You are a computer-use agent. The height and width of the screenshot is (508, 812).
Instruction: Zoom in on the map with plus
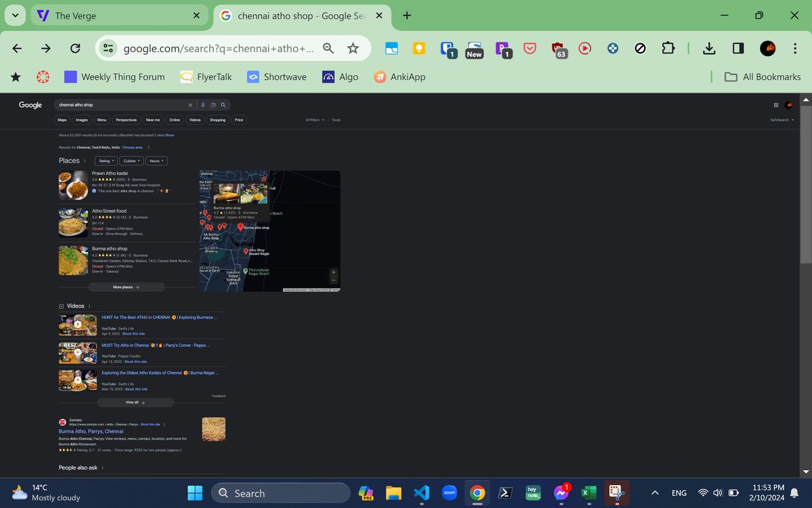(334, 272)
